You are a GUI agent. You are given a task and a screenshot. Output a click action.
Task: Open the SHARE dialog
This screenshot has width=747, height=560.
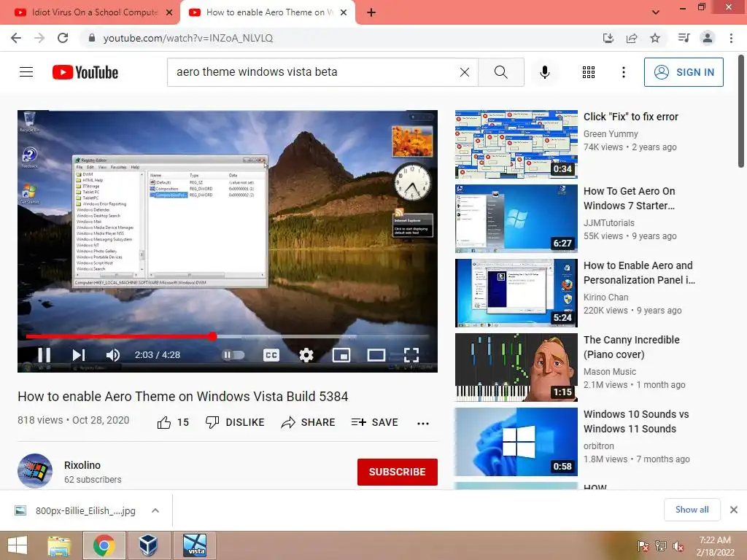pyautogui.click(x=309, y=422)
